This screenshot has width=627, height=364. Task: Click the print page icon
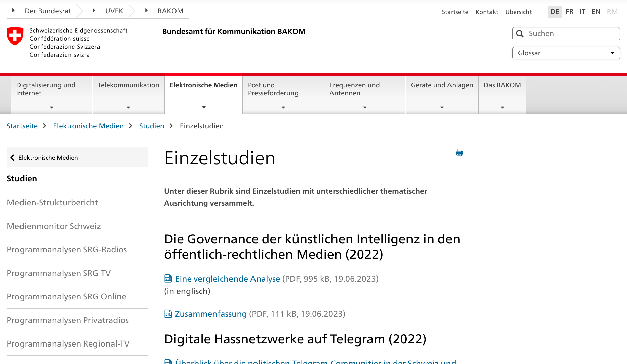(459, 153)
